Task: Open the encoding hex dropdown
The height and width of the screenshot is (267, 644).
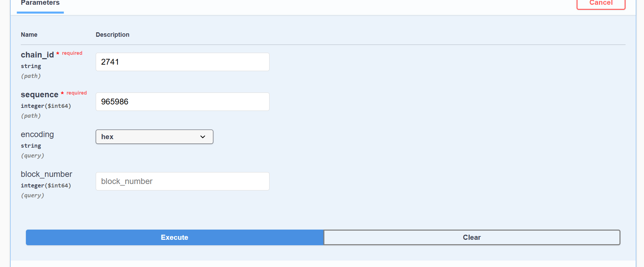Action: pos(154,137)
